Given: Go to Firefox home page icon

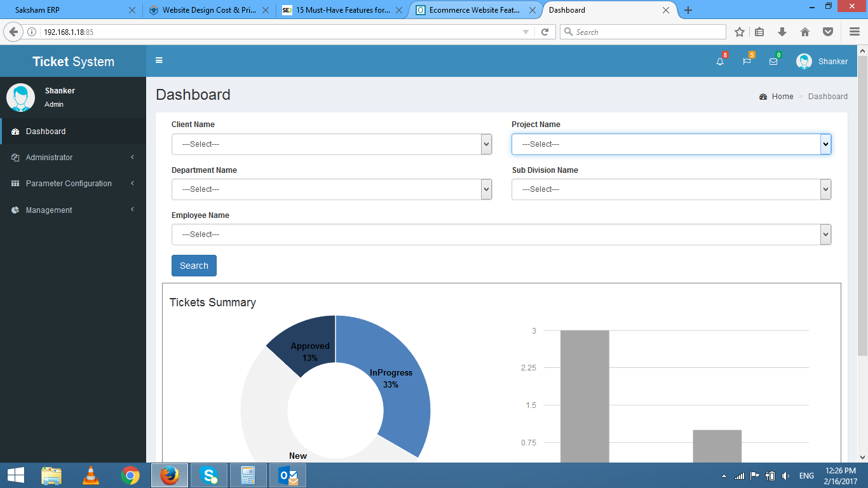Looking at the screenshot, I should point(805,32).
